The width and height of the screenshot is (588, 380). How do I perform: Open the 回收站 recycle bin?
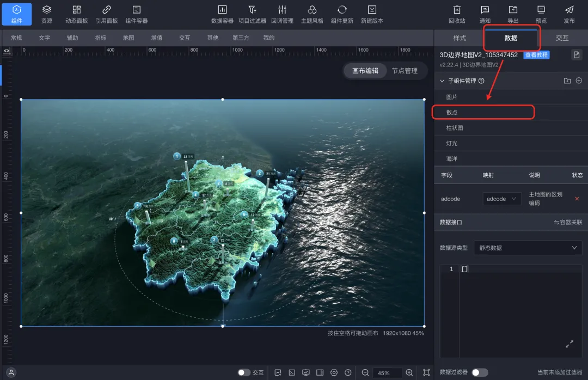(457, 14)
